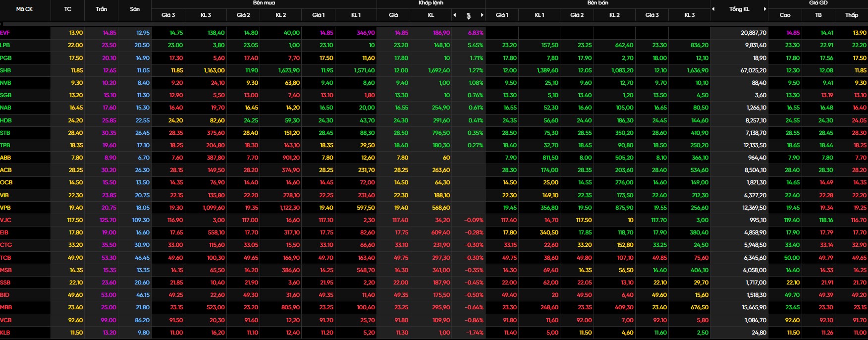Click the Bên bán header group
The width and height of the screenshot is (868, 340).
[x=597, y=3]
